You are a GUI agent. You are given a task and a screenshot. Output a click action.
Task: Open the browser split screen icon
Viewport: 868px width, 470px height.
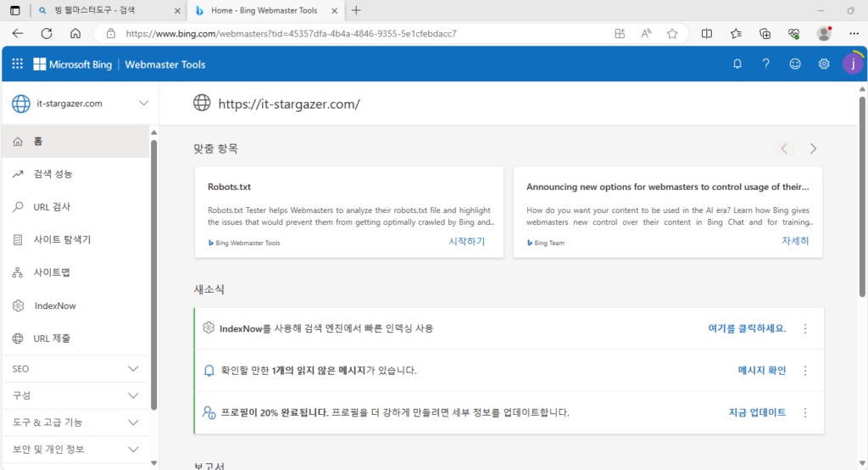tap(707, 34)
